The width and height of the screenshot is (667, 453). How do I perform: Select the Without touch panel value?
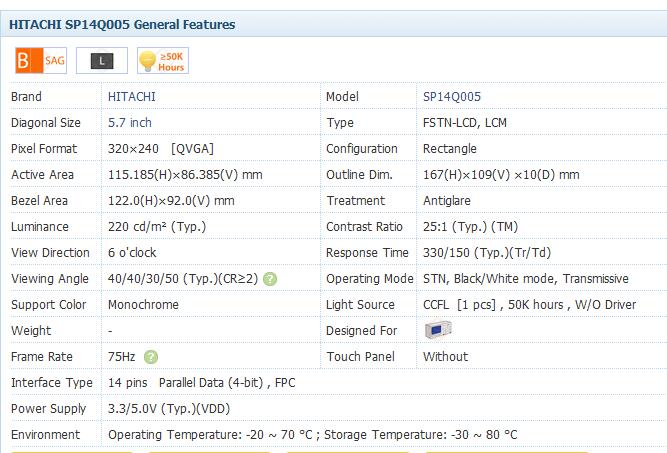445,356
